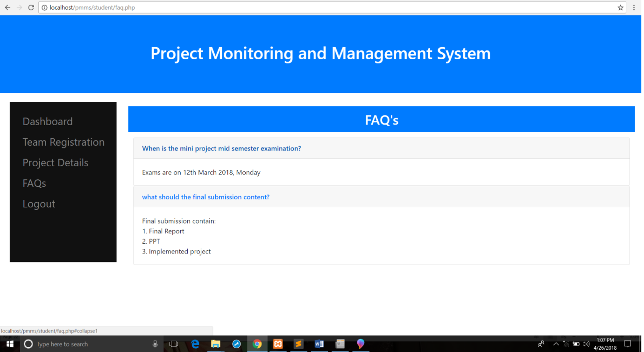644x352 pixels.
Task: Open the People icon in system tray
Action: (x=541, y=344)
